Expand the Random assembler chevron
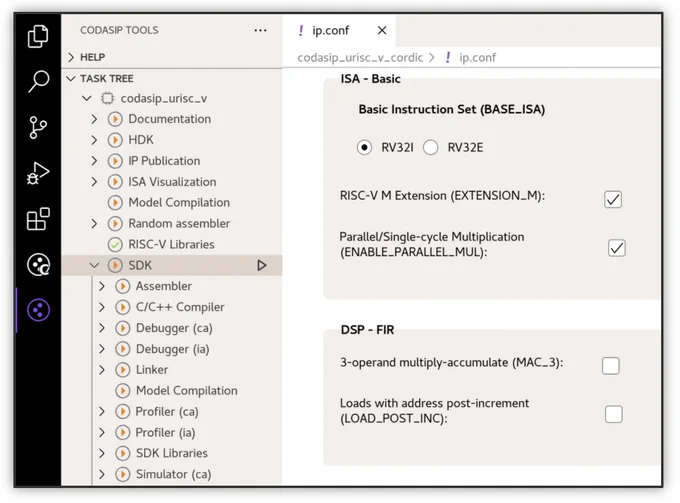The width and height of the screenshot is (680, 503). [x=94, y=224]
